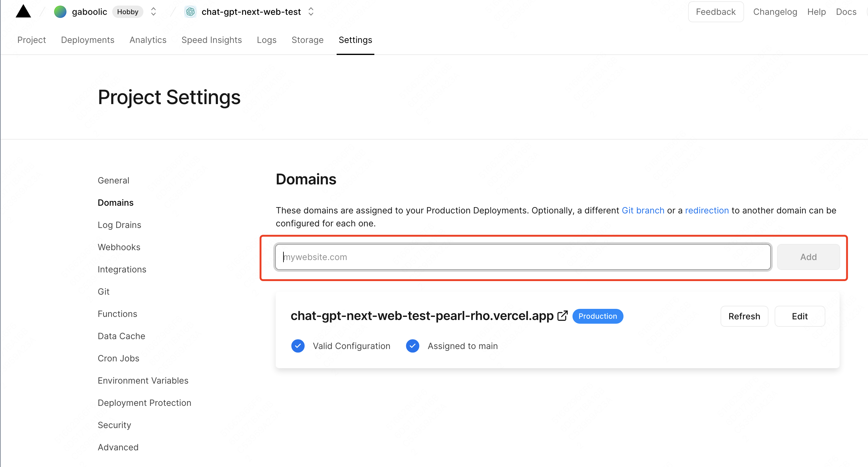Open the Storage tab
Image resolution: width=868 pixels, height=467 pixels.
307,40
